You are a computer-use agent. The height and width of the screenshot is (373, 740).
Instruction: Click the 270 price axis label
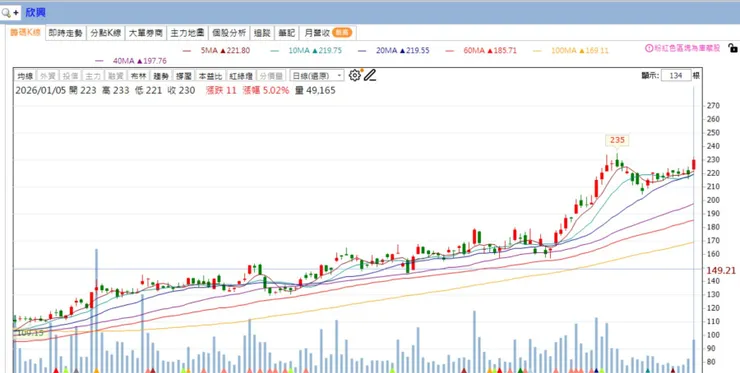(x=713, y=106)
